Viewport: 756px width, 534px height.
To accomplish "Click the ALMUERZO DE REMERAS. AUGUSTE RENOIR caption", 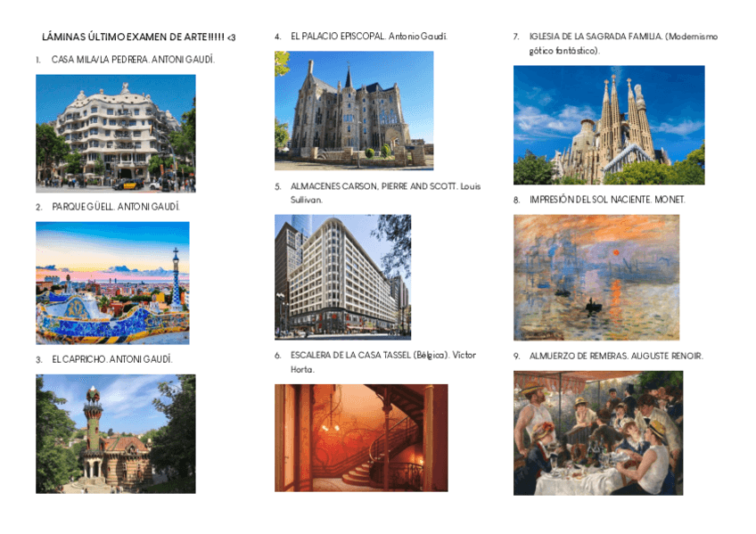I will tap(616, 357).
